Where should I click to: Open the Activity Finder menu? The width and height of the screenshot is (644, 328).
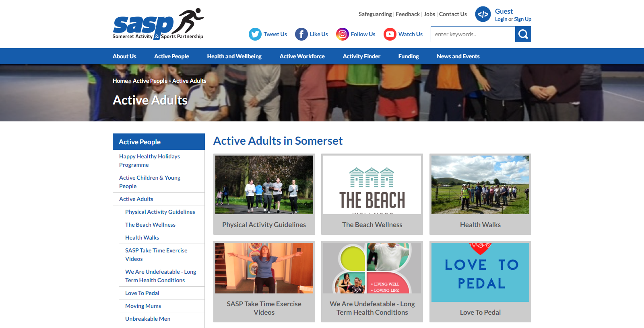pyautogui.click(x=361, y=56)
